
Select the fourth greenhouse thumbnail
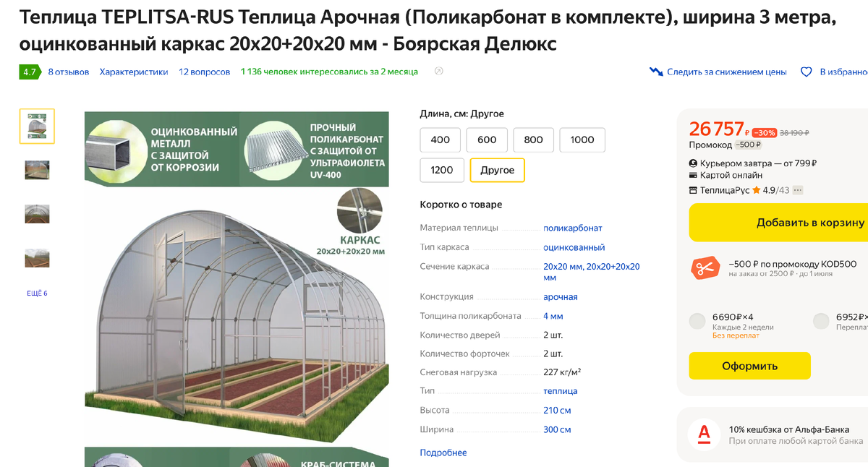click(37, 258)
